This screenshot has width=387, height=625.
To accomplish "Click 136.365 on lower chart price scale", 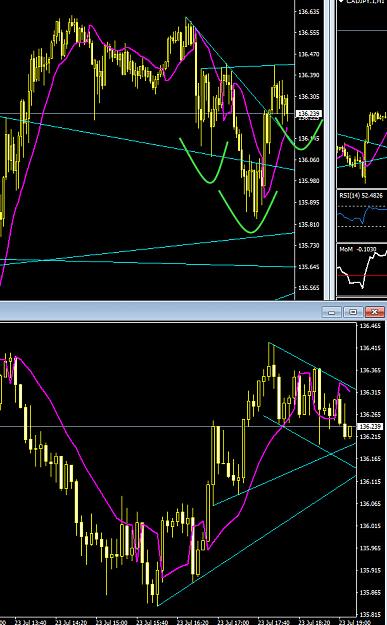I will (x=370, y=370).
